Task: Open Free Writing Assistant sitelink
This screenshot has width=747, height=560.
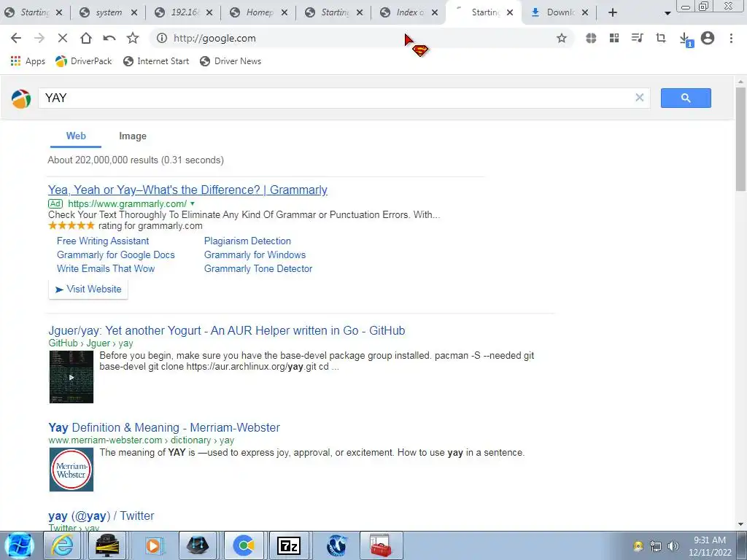Action: click(103, 241)
